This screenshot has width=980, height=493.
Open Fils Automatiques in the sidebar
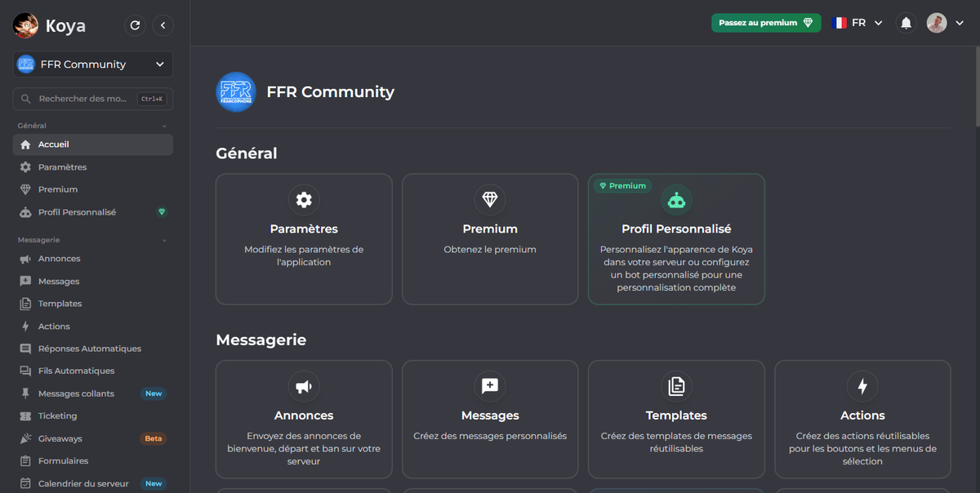coord(93,371)
